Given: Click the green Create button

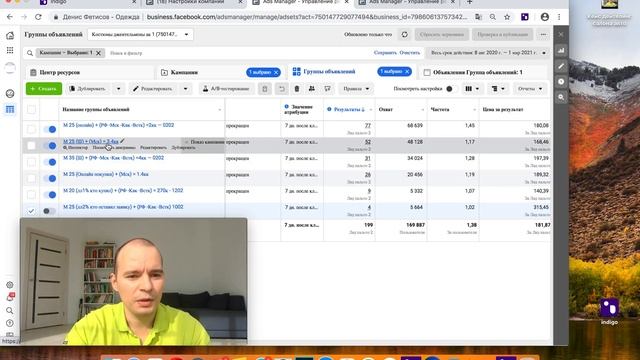Looking at the screenshot, I should (44, 89).
